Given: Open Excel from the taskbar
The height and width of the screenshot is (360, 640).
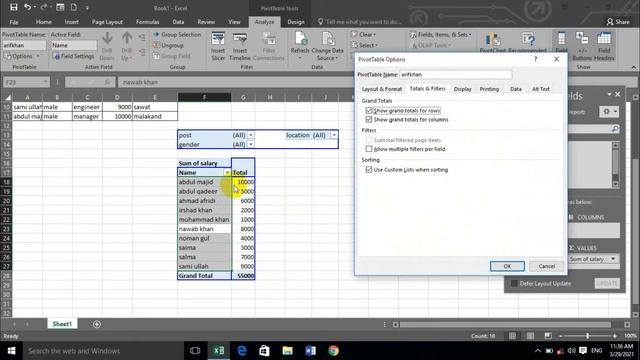Looking at the screenshot, I should tap(218, 351).
